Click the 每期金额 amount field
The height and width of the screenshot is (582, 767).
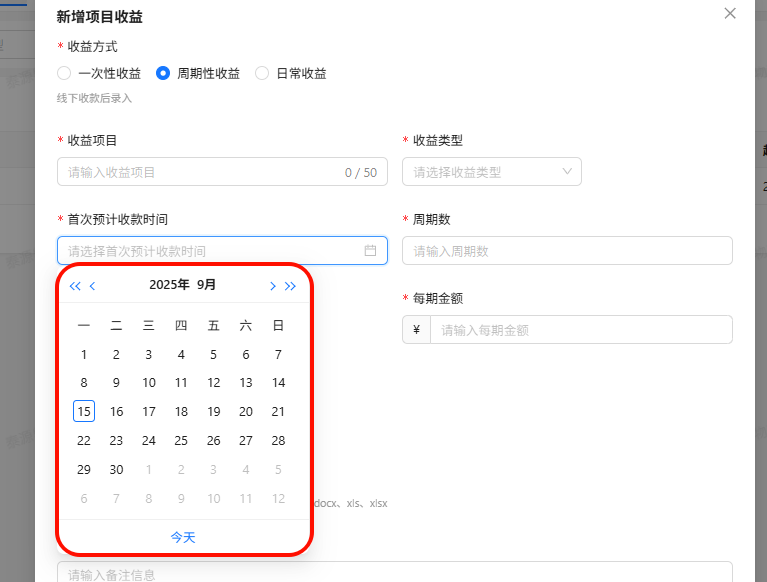tap(580, 330)
